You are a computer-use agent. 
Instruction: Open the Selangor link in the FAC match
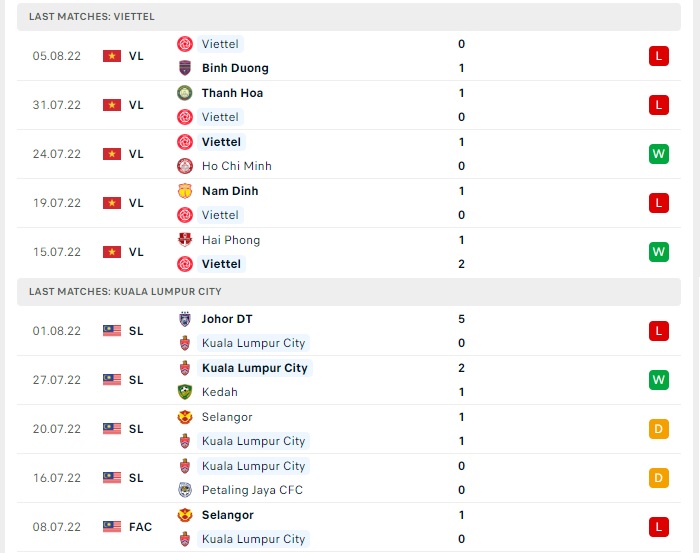click(228, 515)
